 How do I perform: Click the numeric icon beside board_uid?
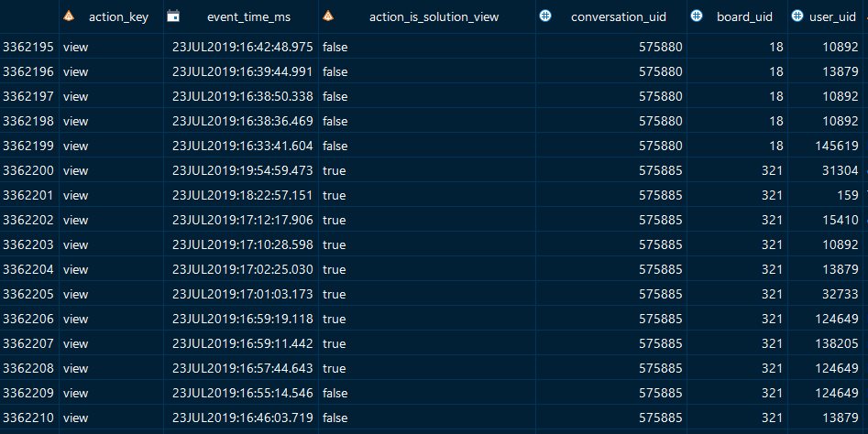696,16
